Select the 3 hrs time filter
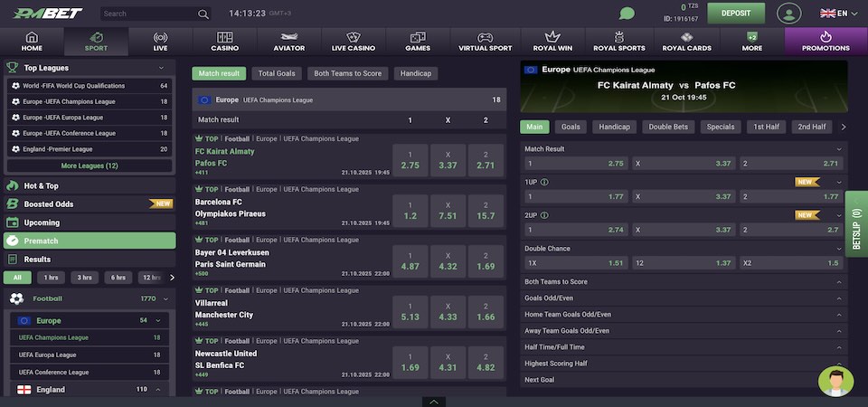Image resolution: width=868 pixels, height=407 pixels. click(84, 278)
